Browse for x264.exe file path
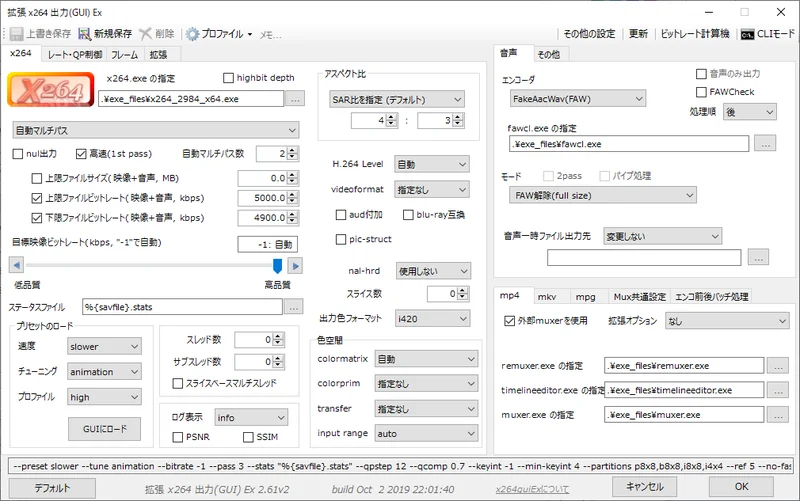Image resolution: width=800 pixels, height=501 pixels. (x=295, y=99)
